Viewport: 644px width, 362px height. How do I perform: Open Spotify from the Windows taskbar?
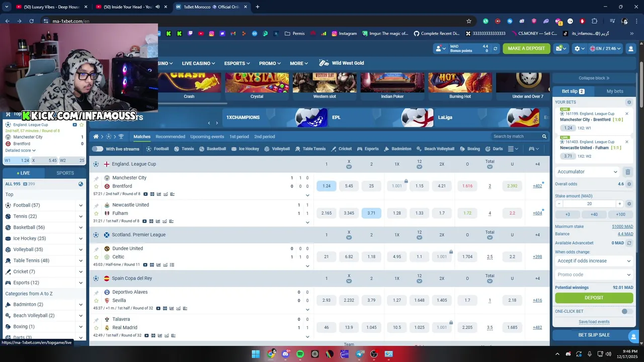300,354
